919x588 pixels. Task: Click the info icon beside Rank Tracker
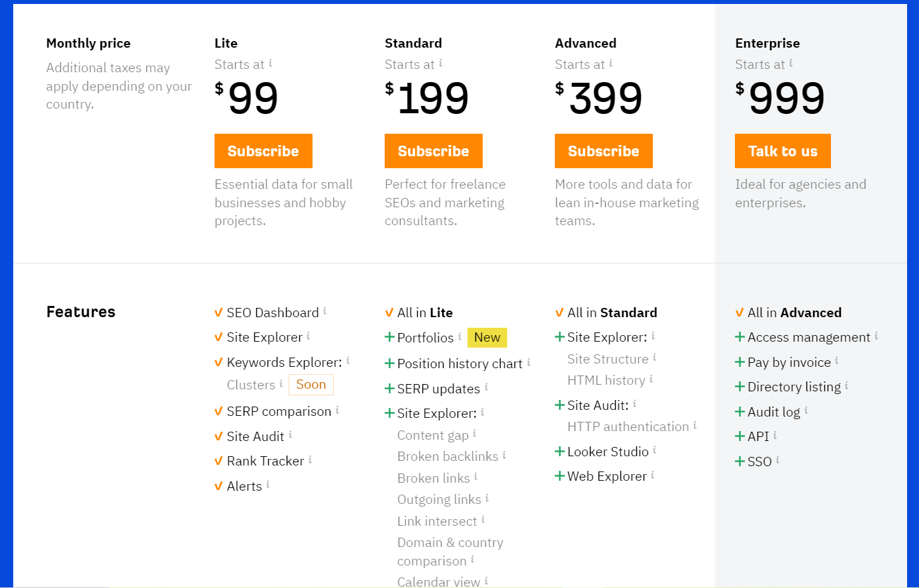coord(310,459)
